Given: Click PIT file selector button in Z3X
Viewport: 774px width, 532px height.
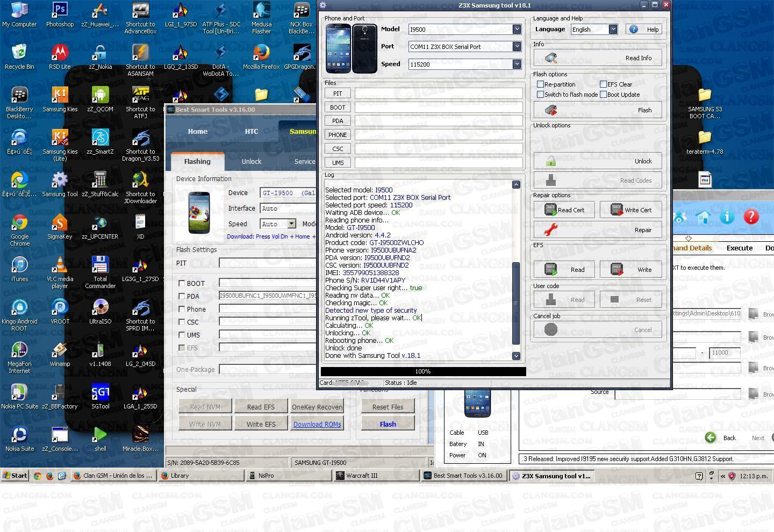Looking at the screenshot, I should pyautogui.click(x=338, y=94).
